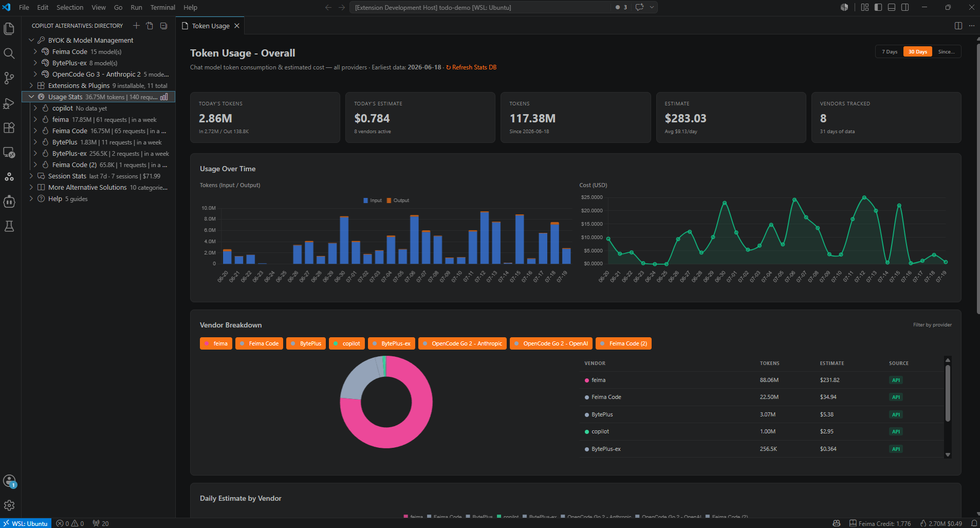Toggle the feima provider filter chip
Screen dimensions: 980x528
point(216,343)
